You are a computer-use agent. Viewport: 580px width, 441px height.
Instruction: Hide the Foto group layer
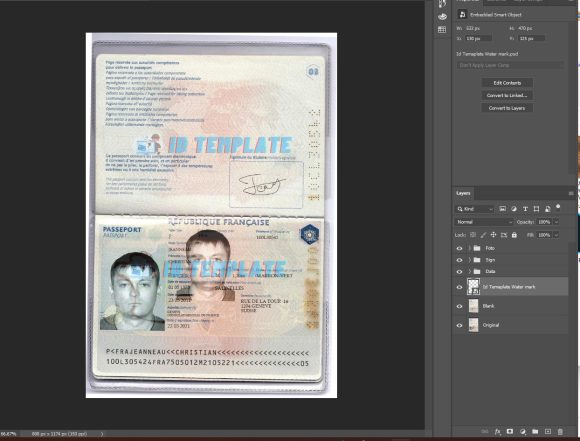coord(459,248)
